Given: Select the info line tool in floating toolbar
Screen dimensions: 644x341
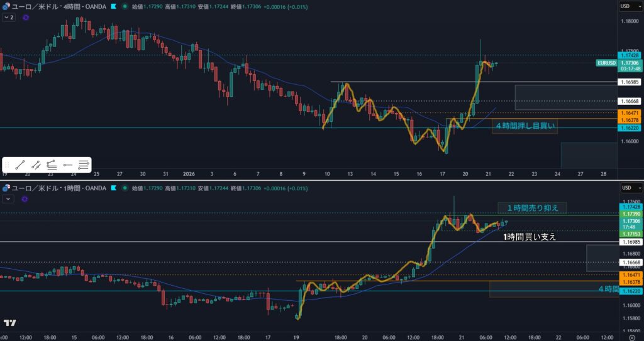Looking at the screenshot, I should (36, 165).
